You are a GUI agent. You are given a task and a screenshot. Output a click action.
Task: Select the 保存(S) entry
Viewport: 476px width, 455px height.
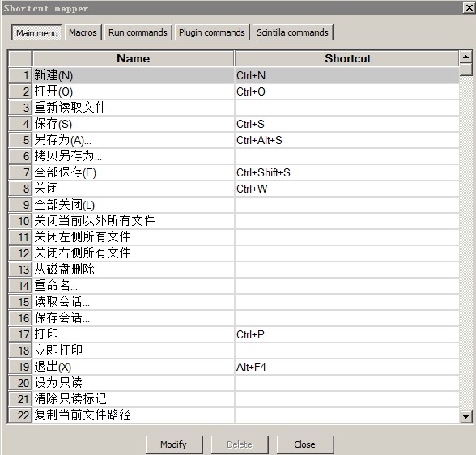tap(134, 124)
